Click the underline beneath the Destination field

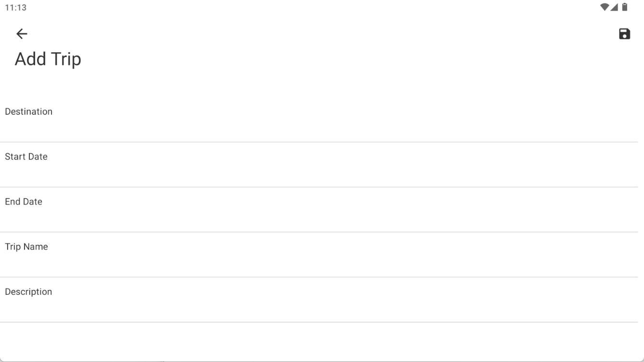(319, 142)
